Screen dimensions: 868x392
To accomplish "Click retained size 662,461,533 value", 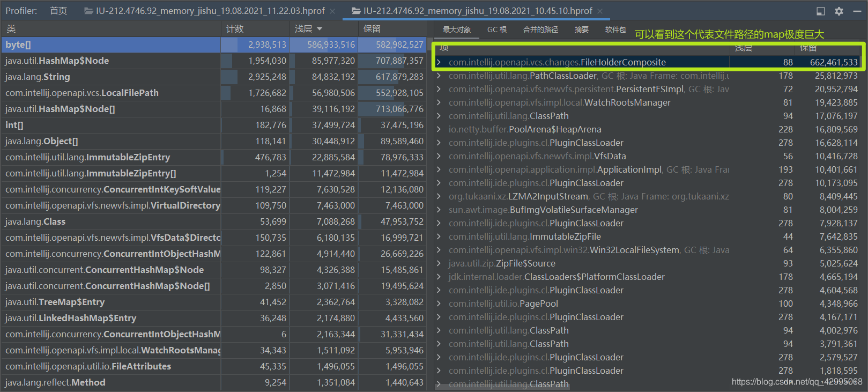I will [834, 62].
